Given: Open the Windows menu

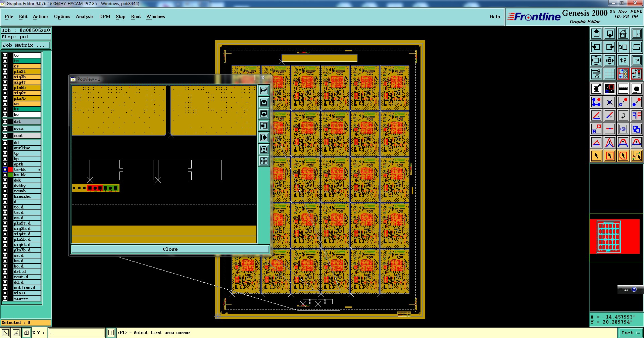Looking at the screenshot, I should (x=156, y=16).
